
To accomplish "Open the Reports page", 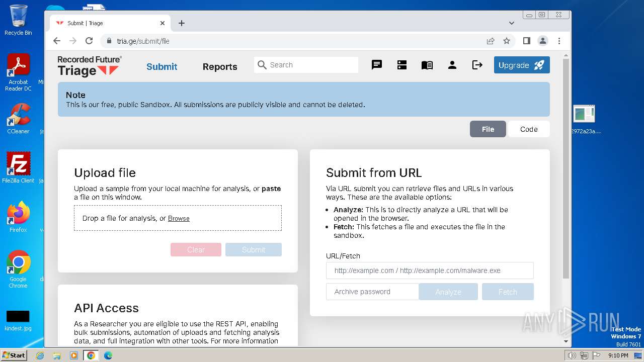I will (220, 66).
